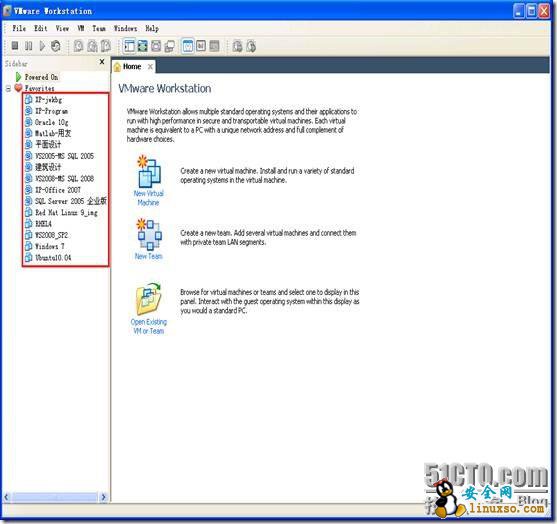Select the Favorites folder label
Image resolution: width=557 pixels, height=524 pixels.
tap(39, 88)
